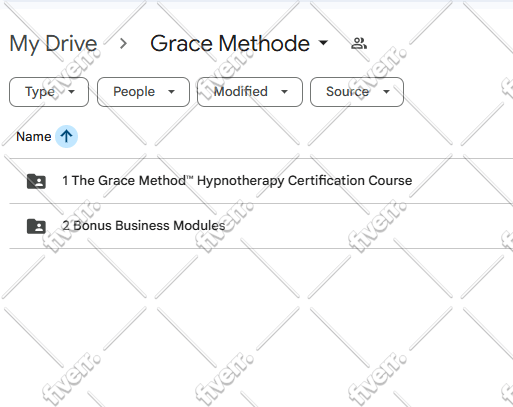Open the Type filter dropdown
The image size is (513, 407).
tap(49, 92)
